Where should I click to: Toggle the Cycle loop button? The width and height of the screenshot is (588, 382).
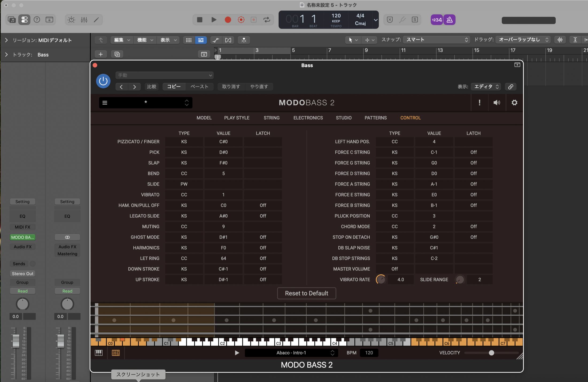(267, 20)
